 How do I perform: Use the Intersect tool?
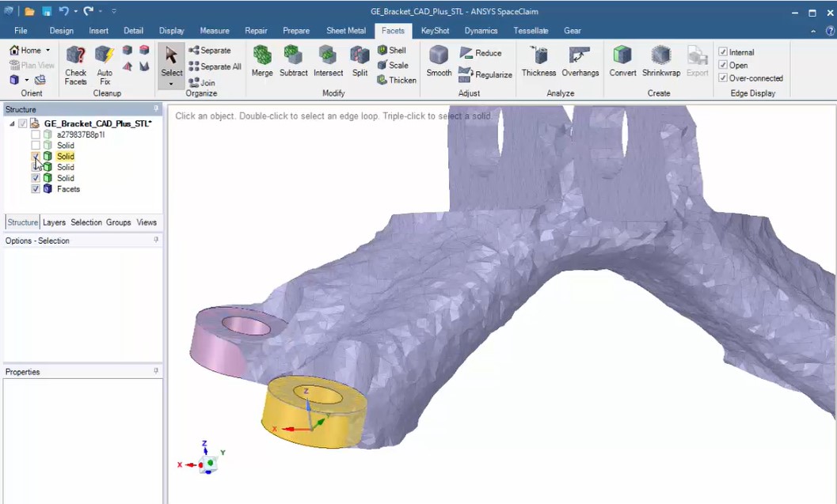click(x=329, y=62)
